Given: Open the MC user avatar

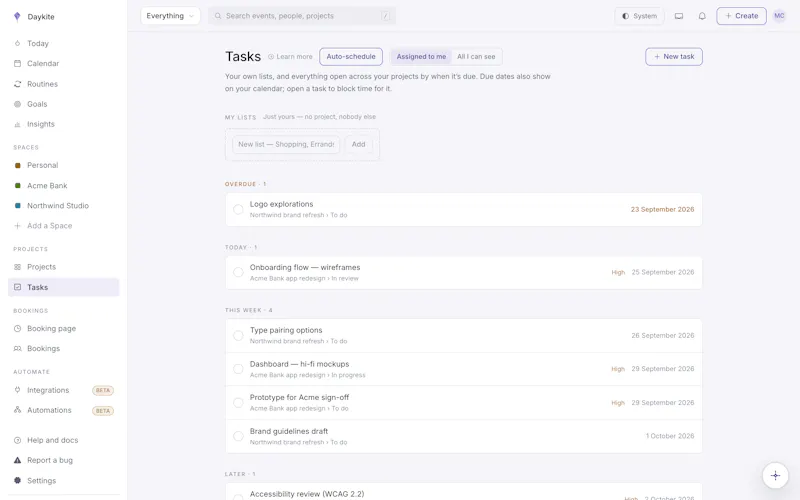Looking at the screenshot, I should [x=779, y=16].
